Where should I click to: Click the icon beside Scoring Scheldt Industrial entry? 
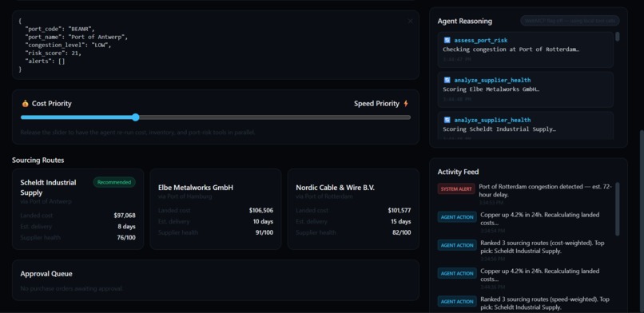[447, 120]
